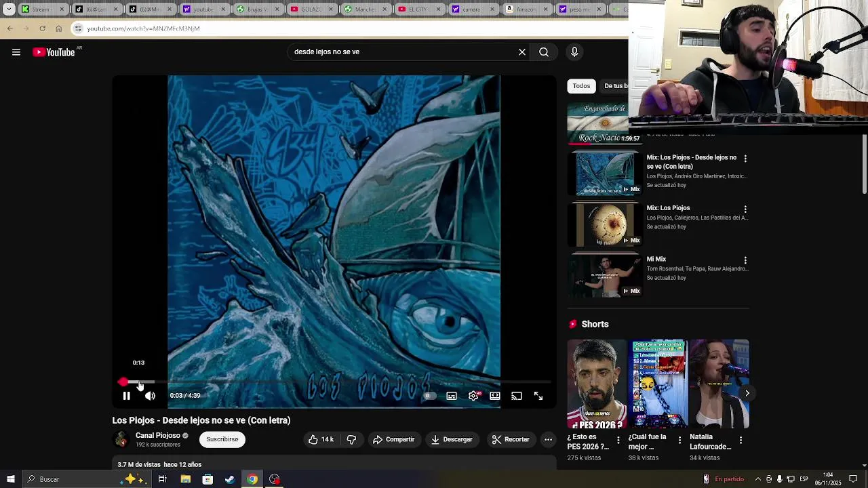Go to browser home page
Screen dimensions: 868x488
pos(58,28)
